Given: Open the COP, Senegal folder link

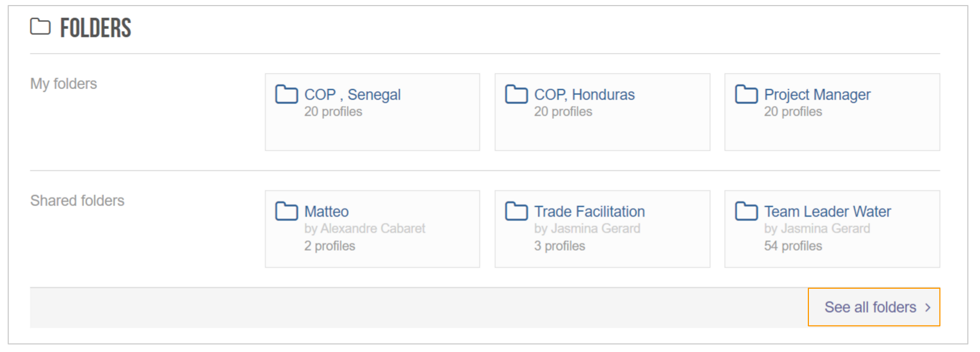Looking at the screenshot, I should point(352,95).
